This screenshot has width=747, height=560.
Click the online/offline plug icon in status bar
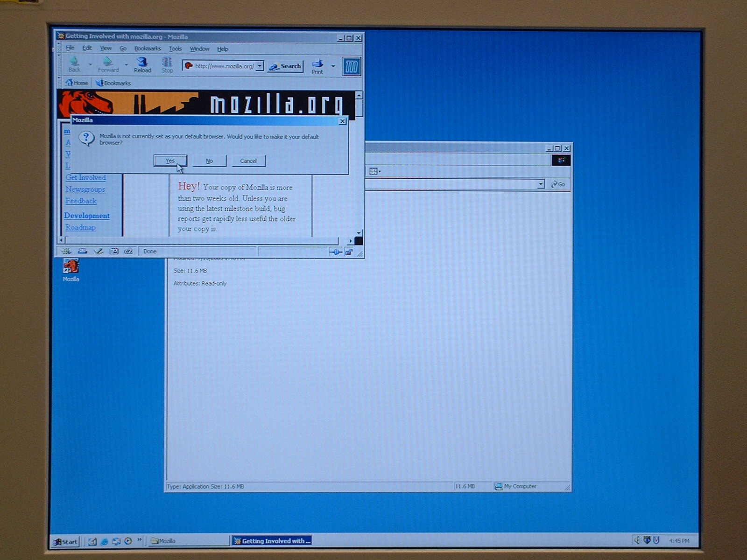pos(335,252)
